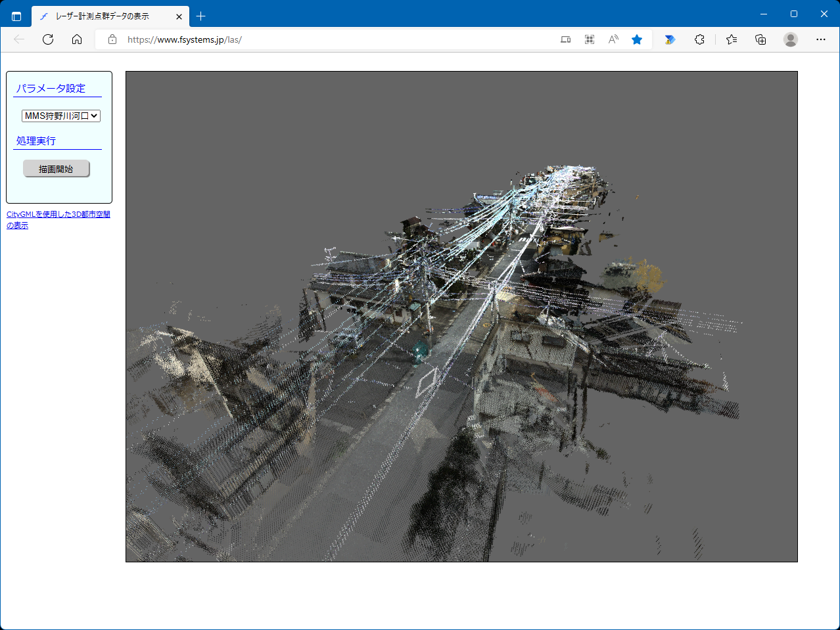Click the QR code generator icon
Image resolution: width=840 pixels, height=630 pixels.
point(590,39)
